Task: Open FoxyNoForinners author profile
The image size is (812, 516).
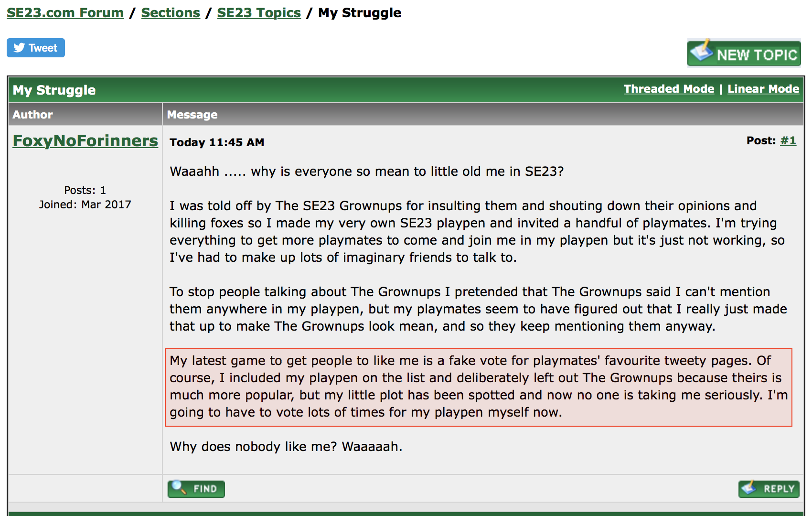Action: click(x=85, y=140)
